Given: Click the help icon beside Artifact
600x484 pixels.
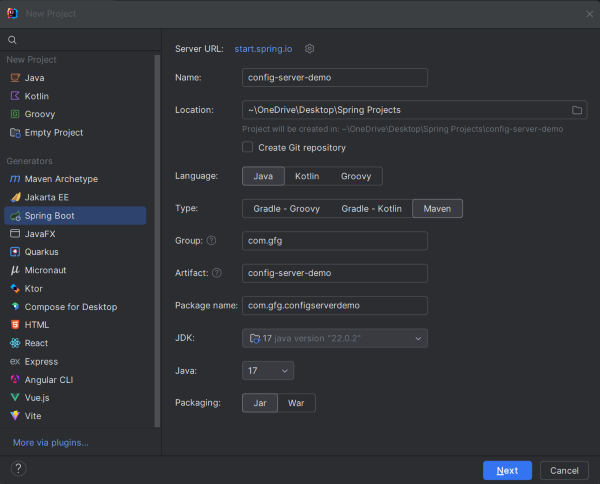Looking at the screenshot, I should (x=216, y=273).
